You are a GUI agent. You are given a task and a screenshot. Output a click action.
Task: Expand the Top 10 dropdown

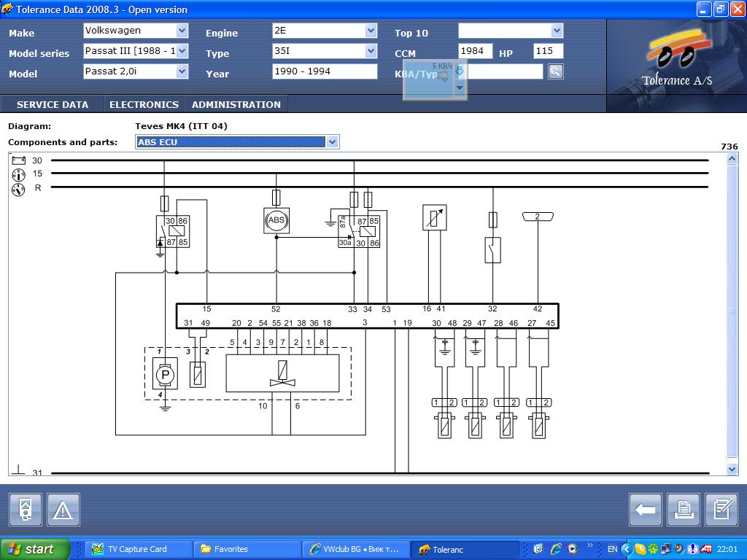[557, 31]
